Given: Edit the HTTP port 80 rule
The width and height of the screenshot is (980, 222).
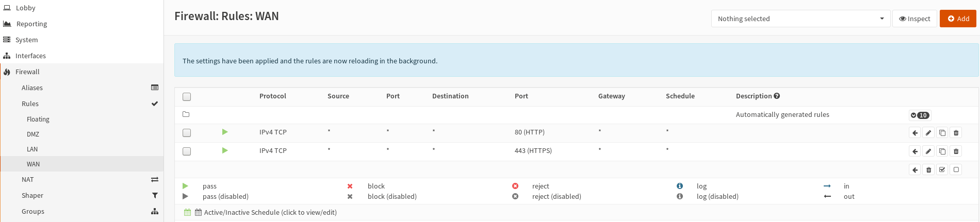Looking at the screenshot, I should click(x=928, y=133).
